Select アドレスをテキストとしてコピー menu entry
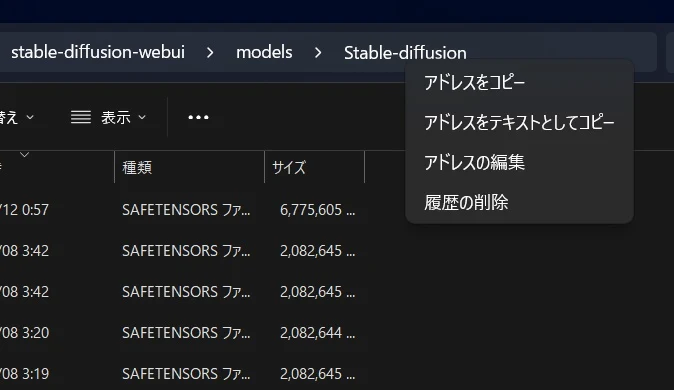Screen dimensions: 674x390 tap(519, 123)
